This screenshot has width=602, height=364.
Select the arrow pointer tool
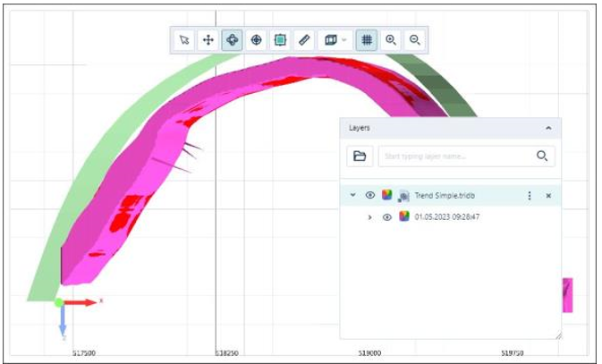pyautogui.click(x=184, y=40)
